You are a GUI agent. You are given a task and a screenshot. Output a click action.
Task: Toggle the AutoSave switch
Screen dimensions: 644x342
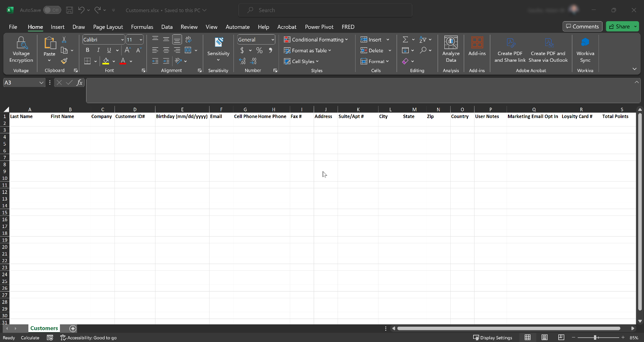(x=52, y=10)
